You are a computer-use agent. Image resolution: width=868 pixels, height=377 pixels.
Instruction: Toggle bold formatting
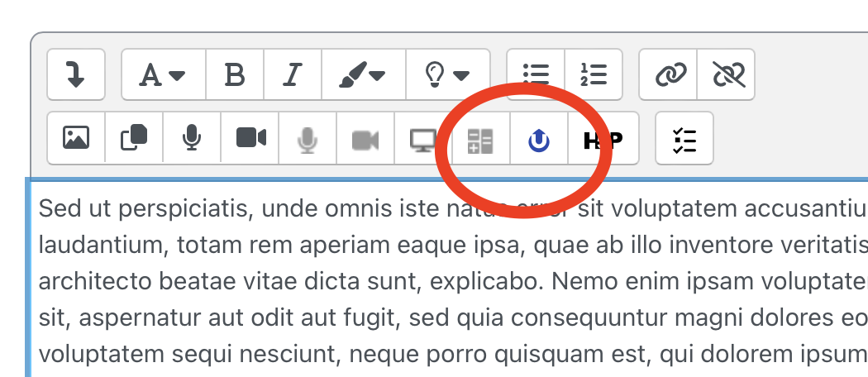235,75
